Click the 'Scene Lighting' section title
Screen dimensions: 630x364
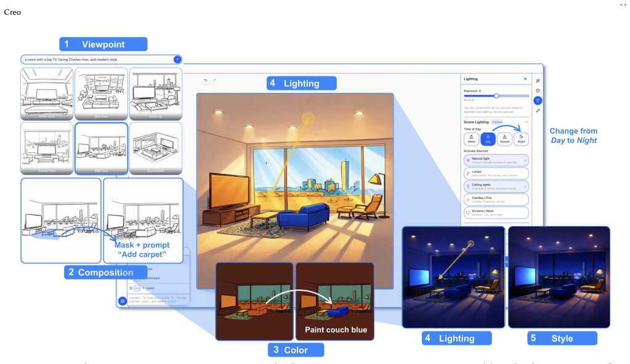(x=476, y=122)
